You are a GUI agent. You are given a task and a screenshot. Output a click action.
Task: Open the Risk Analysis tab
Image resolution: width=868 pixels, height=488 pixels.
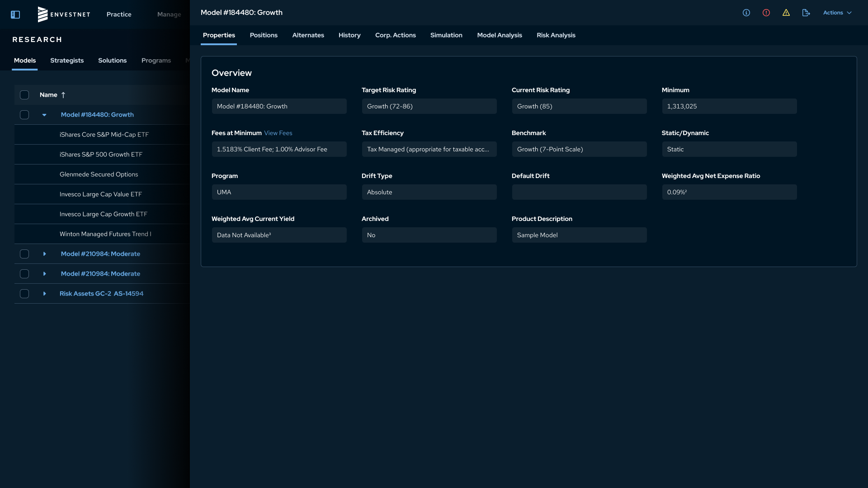pyautogui.click(x=556, y=35)
